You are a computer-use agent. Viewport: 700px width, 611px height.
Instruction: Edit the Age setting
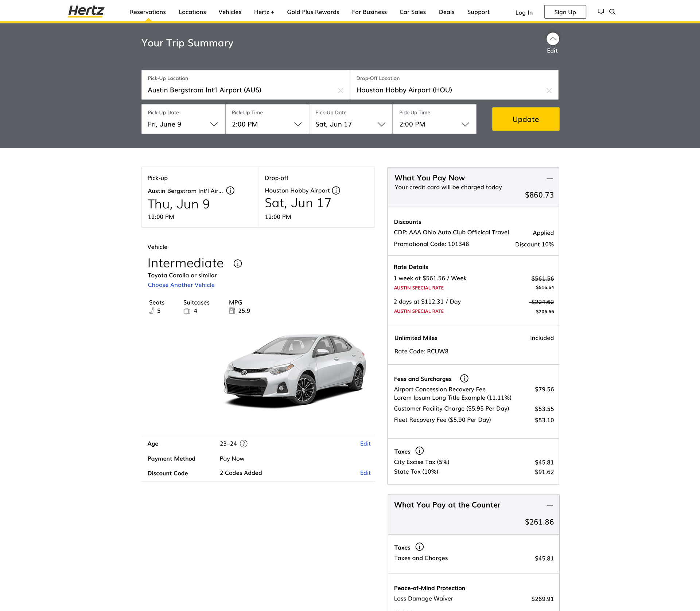click(365, 443)
